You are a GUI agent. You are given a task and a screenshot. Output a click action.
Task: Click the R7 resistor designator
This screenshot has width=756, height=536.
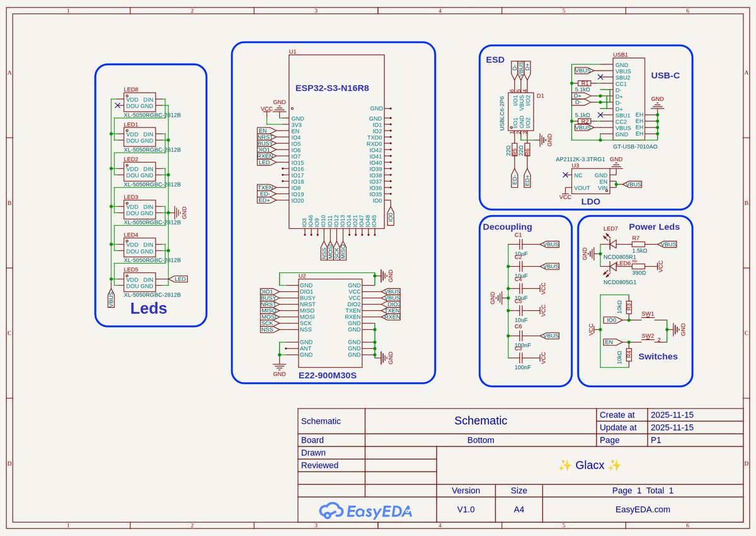point(636,238)
